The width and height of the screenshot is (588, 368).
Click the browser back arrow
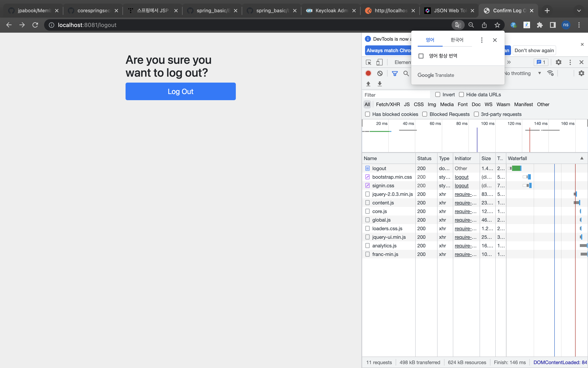click(x=9, y=25)
